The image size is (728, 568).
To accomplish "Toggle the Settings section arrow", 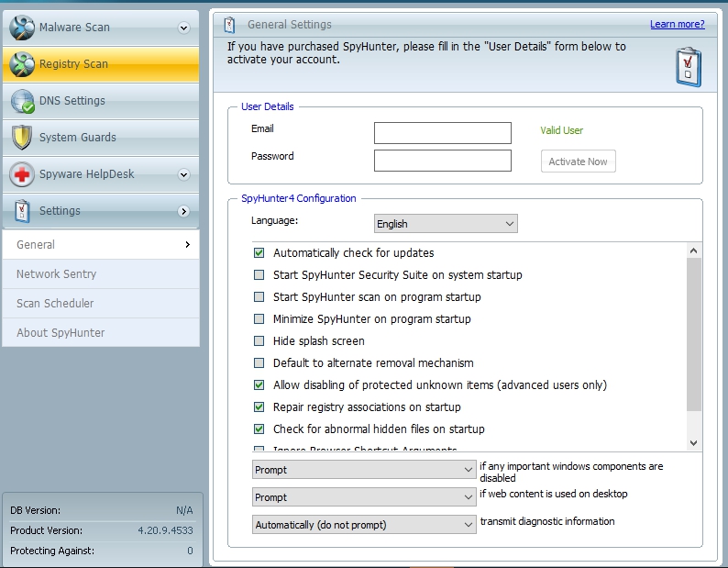I will click(x=184, y=211).
